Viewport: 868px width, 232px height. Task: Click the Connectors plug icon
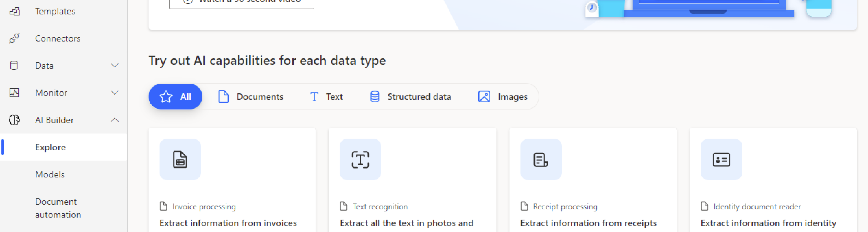pos(15,38)
